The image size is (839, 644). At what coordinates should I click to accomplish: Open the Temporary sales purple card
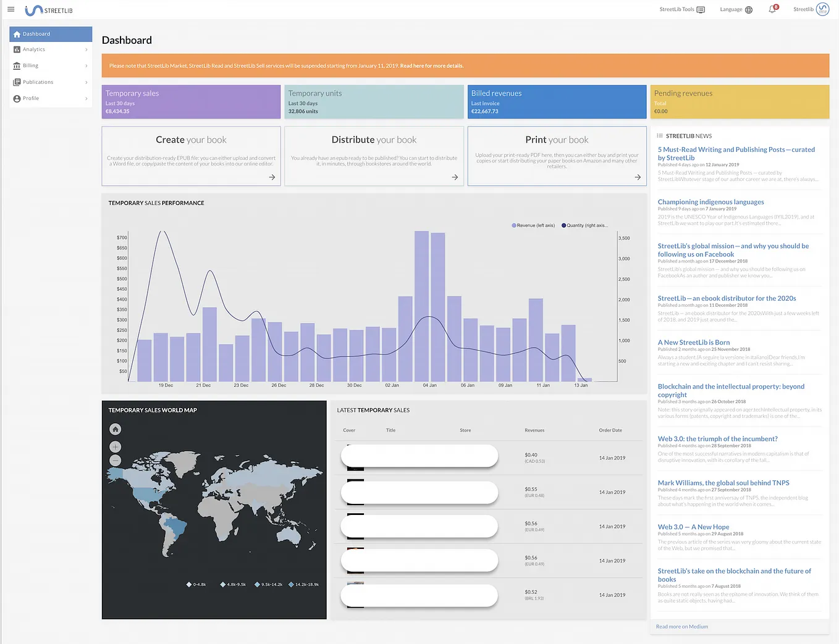(191, 102)
